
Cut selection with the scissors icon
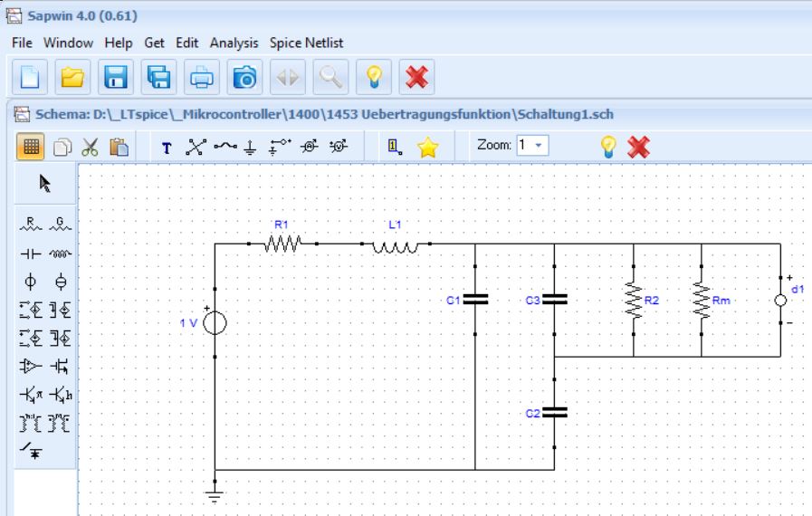click(x=91, y=148)
